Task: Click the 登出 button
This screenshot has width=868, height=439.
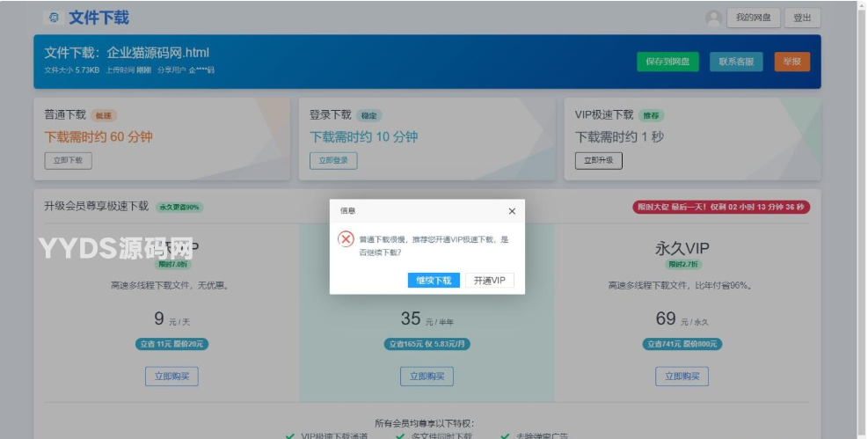Action: coord(802,18)
